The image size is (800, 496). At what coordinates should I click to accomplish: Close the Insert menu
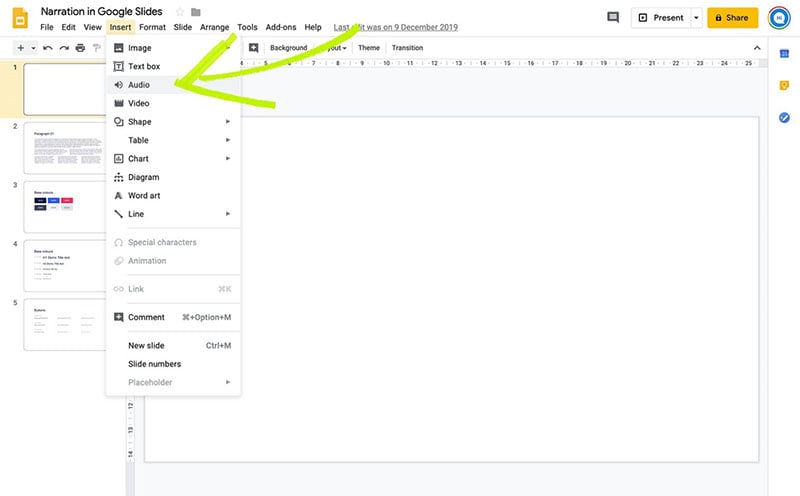120,27
